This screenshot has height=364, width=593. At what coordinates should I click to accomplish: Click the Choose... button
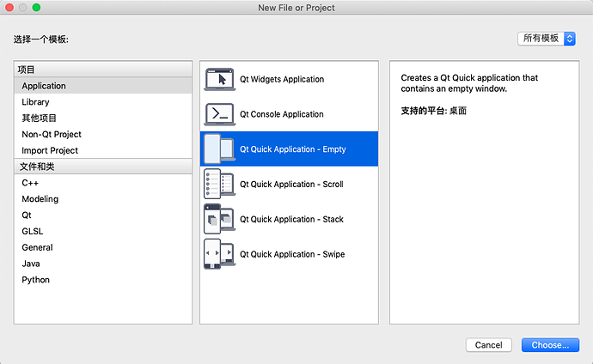click(x=550, y=345)
